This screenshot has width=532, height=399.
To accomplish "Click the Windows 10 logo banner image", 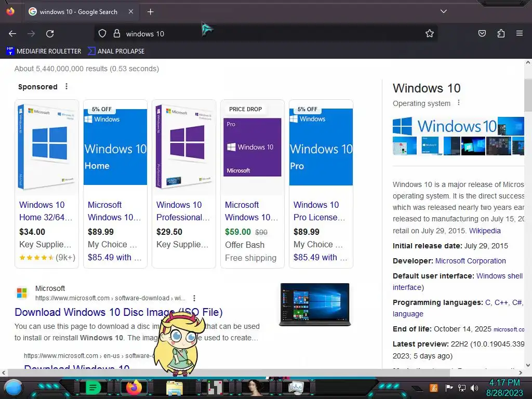I will tap(445, 126).
